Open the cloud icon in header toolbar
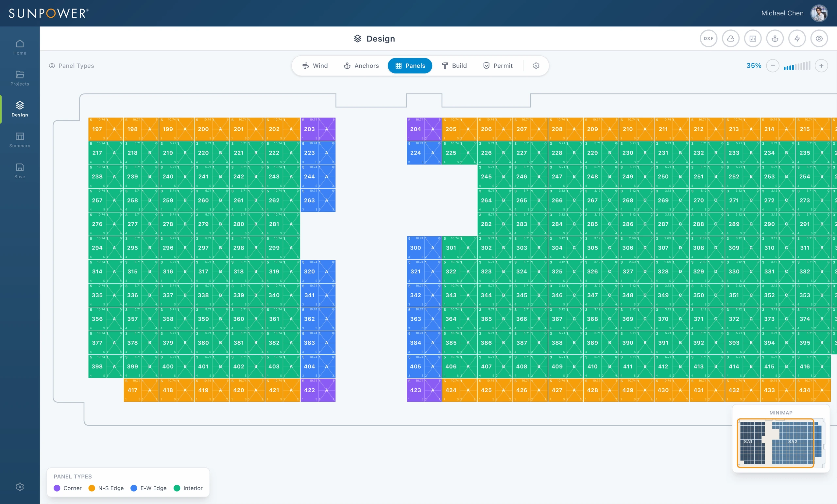The image size is (837, 504). tap(730, 39)
